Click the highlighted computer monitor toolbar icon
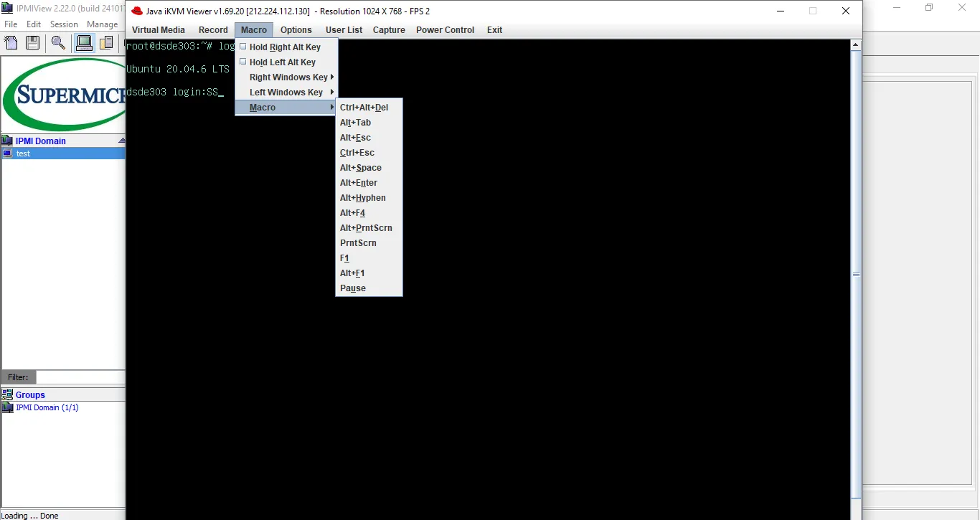 coord(84,43)
